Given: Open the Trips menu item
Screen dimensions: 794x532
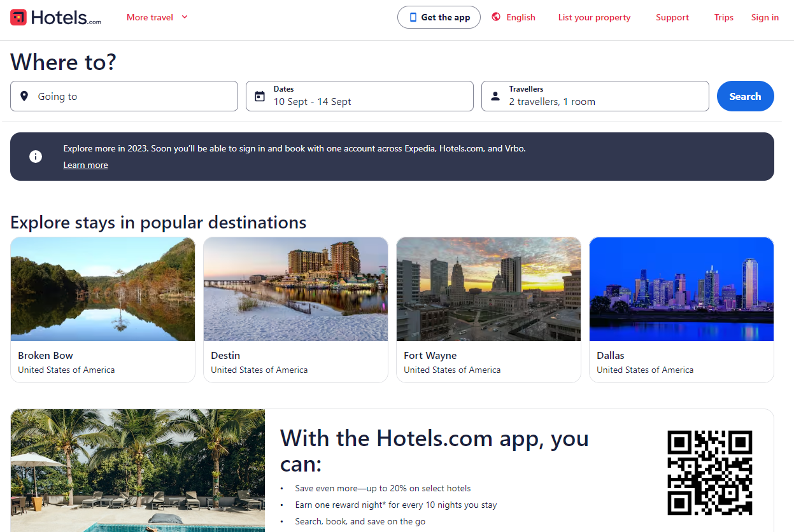Looking at the screenshot, I should [724, 17].
